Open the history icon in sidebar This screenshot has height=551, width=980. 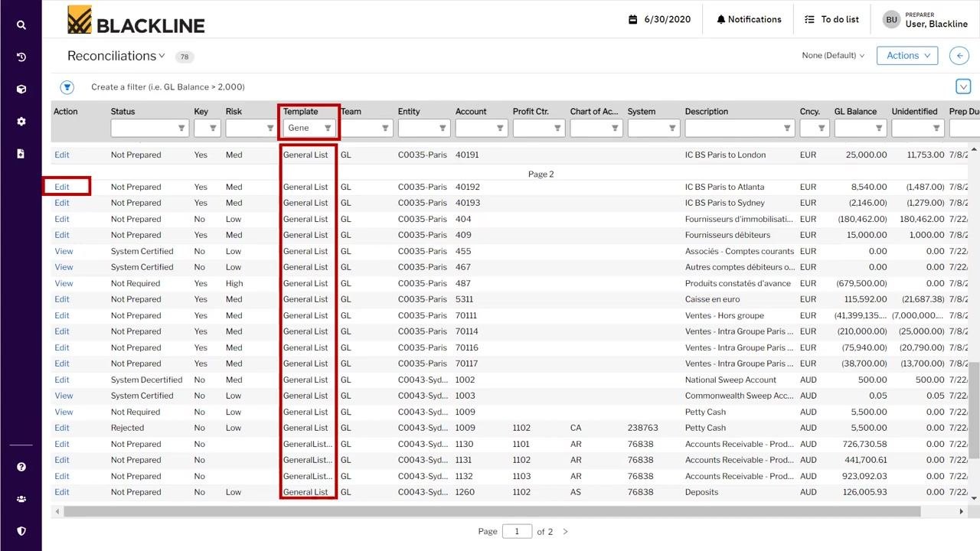[x=21, y=57]
